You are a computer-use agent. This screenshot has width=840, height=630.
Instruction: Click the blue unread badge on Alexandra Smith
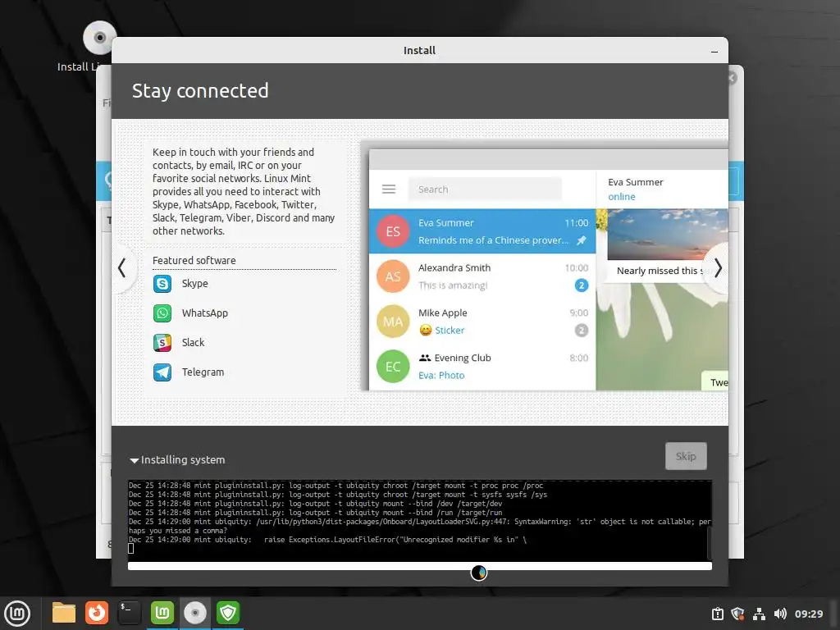coord(582,285)
